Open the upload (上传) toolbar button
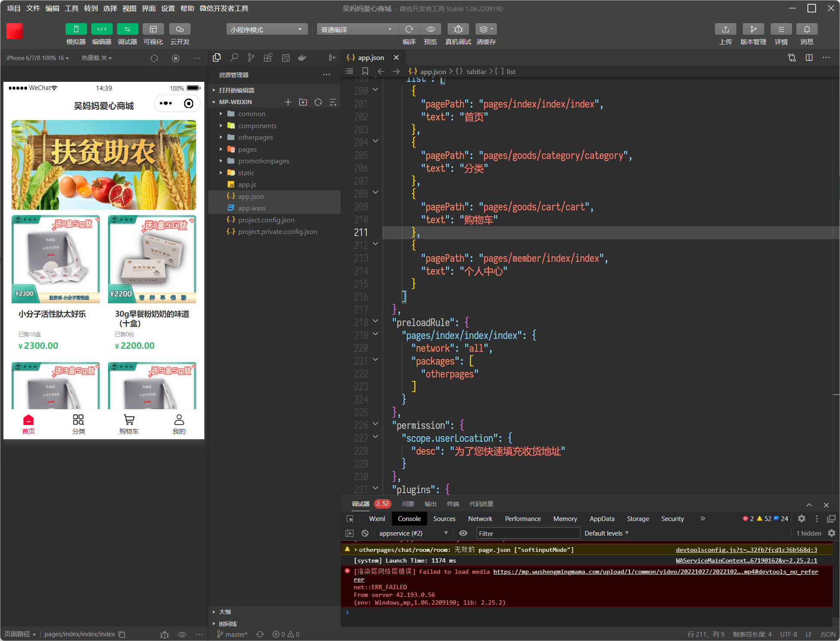 725,29
